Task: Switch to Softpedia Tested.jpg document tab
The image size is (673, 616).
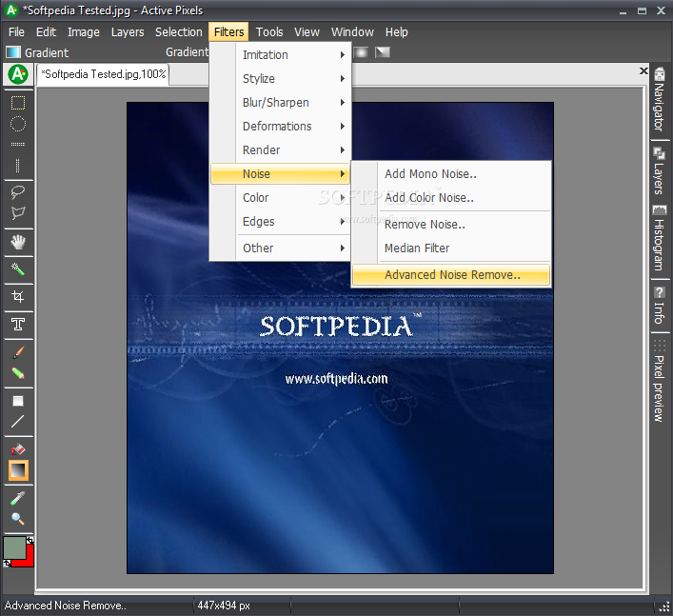Action: 103,74
